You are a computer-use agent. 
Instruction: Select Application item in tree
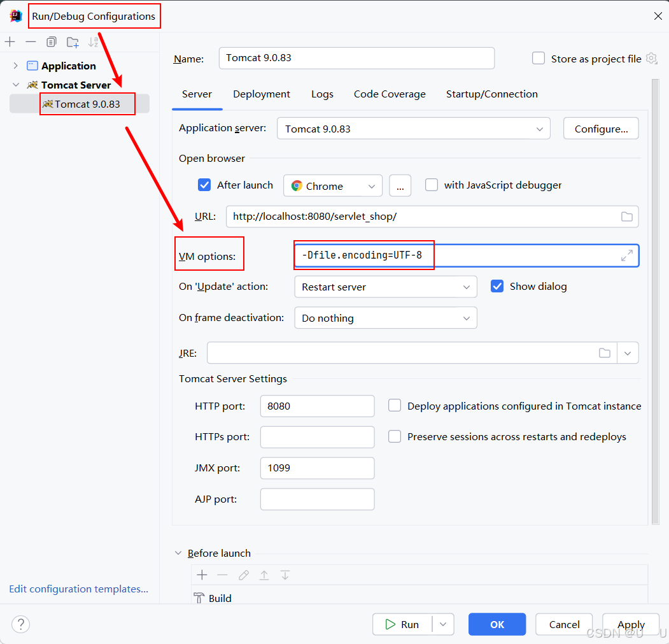[x=69, y=66]
